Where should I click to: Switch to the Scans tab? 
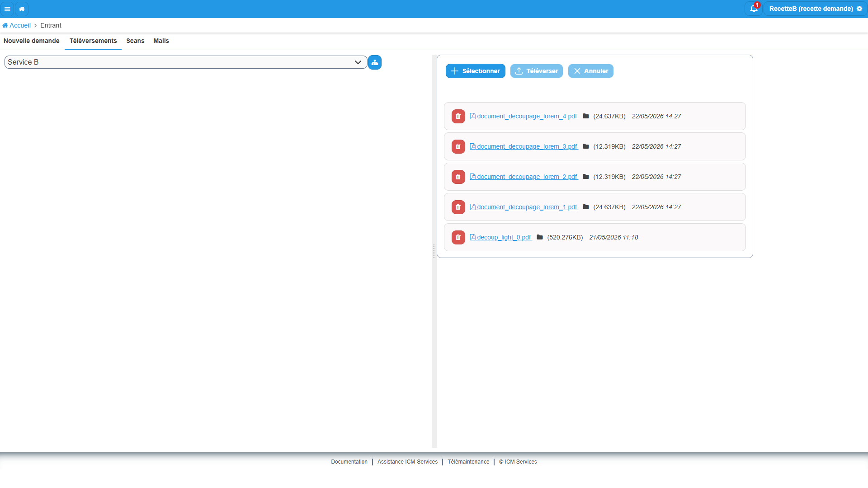point(135,41)
